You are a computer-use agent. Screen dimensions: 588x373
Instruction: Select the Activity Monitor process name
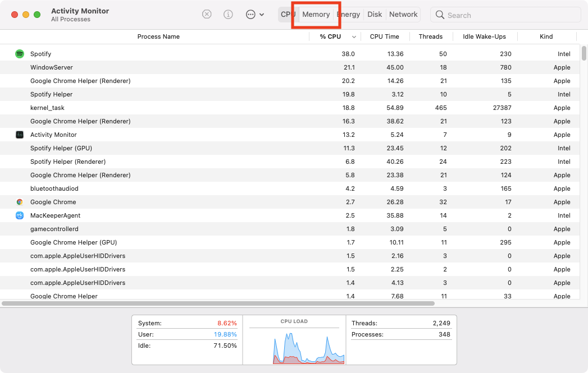(x=53, y=135)
